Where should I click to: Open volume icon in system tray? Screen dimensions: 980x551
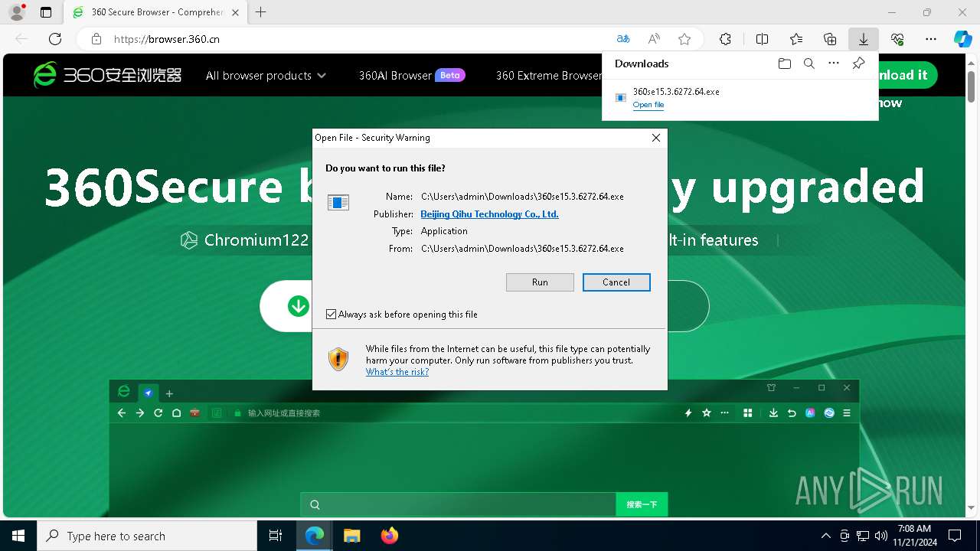click(x=880, y=536)
